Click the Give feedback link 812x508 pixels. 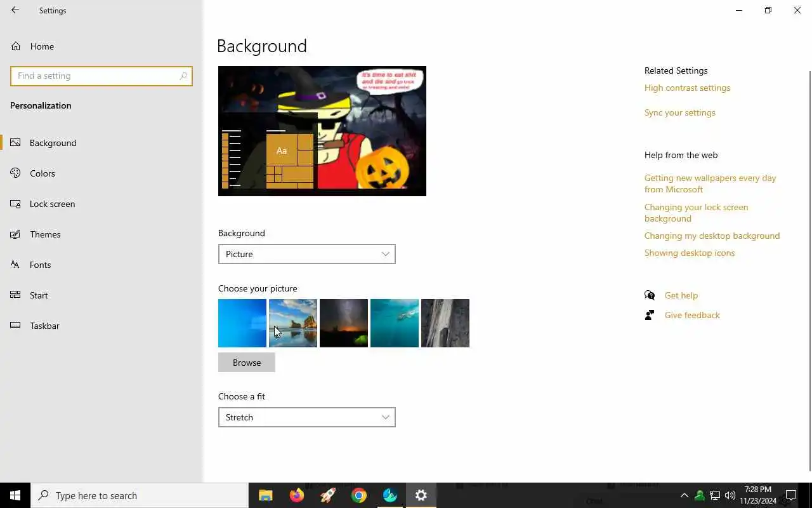(692, 315)
